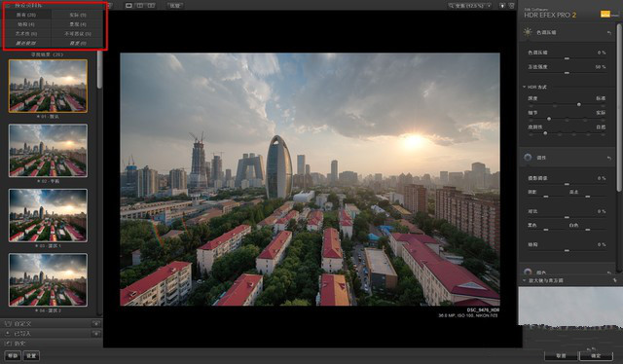Open the zoom percentage dropdown
This screenshot has height=364, width=623.
point(489,6)
